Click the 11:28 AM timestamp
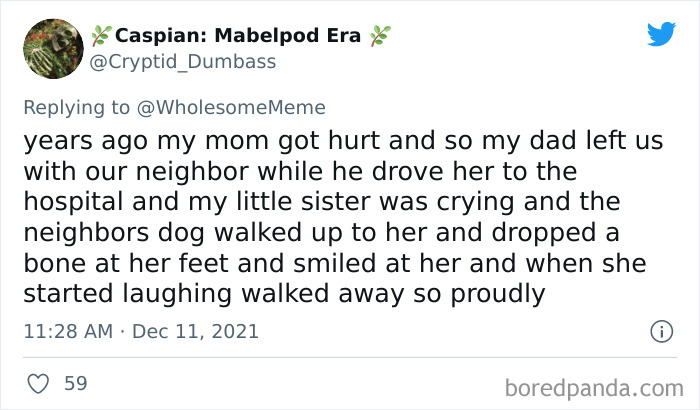The height and width of the screenshot is (410, 700). point(68,331)
